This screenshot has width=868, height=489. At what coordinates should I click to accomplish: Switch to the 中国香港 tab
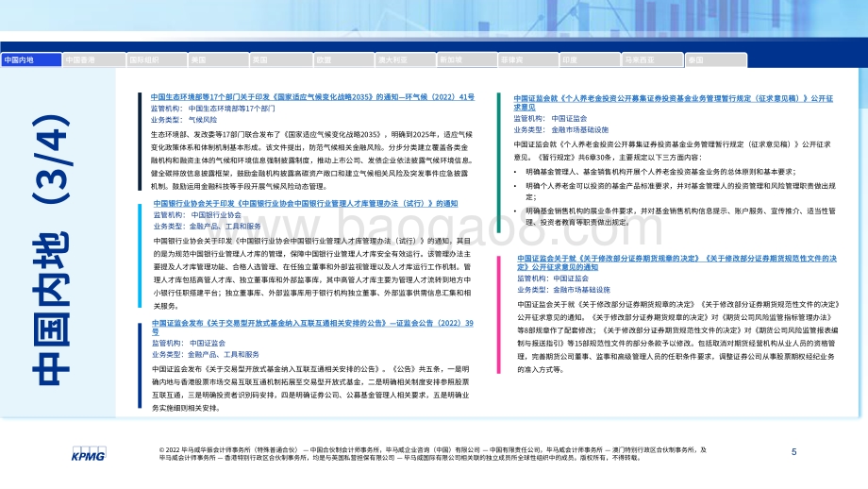click(94, 59)
